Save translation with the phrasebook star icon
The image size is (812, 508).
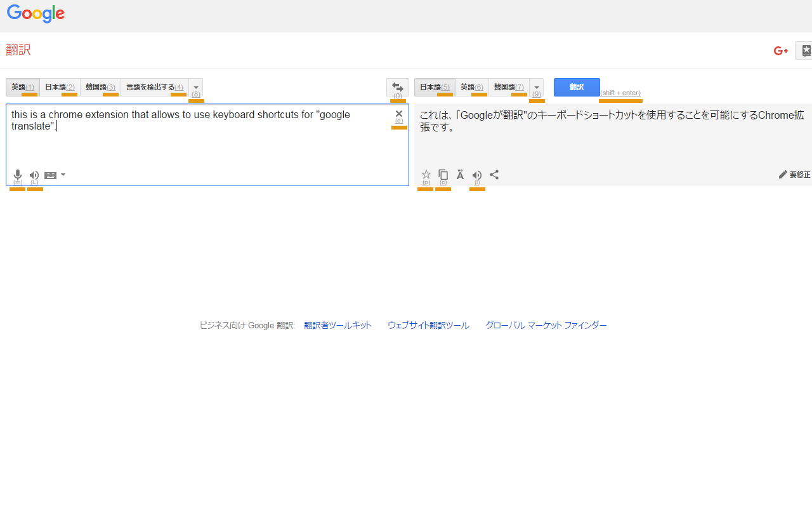click(426, 175)
